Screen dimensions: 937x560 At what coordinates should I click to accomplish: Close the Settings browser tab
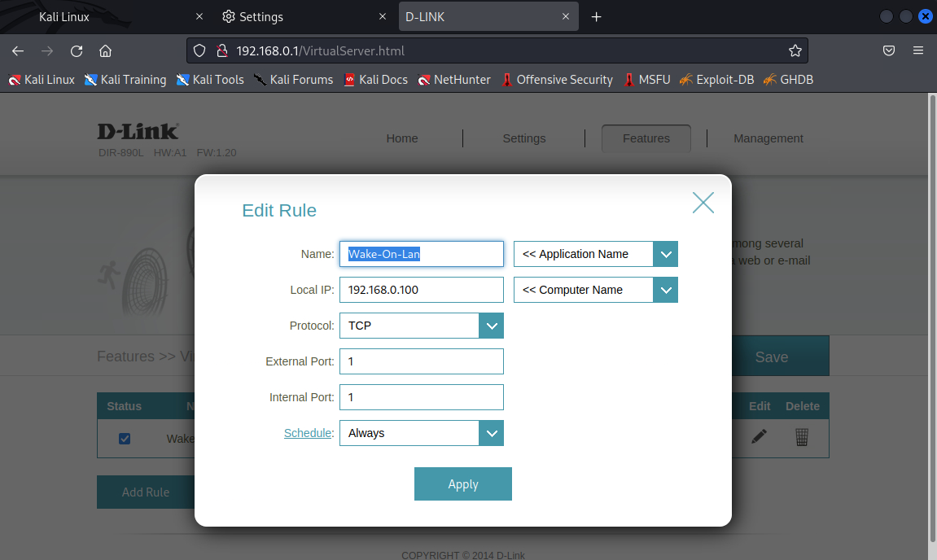click(x=383, y=17)
